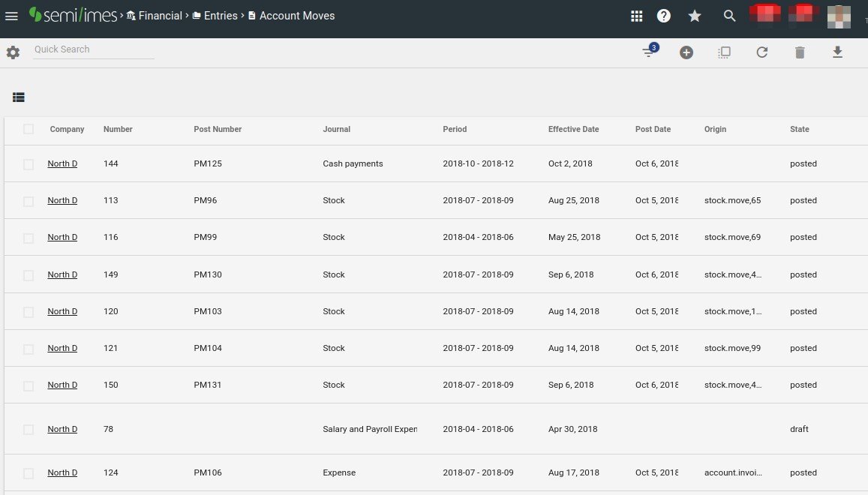Open North D link in row 124
This screenshot has height=495, width=868.
point(62,472)
